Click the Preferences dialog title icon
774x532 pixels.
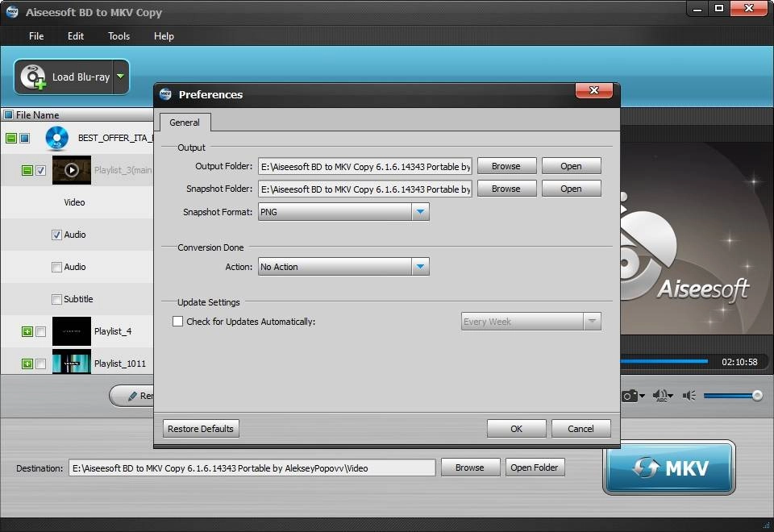[x=165, y=94]
